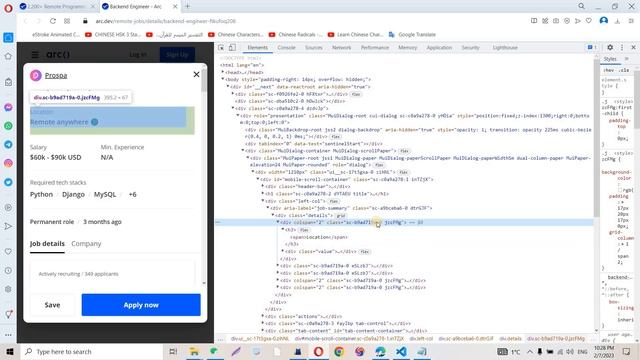Reload the current page
Image resolution: width=640 pixels, height=360 pixels.
53,21
